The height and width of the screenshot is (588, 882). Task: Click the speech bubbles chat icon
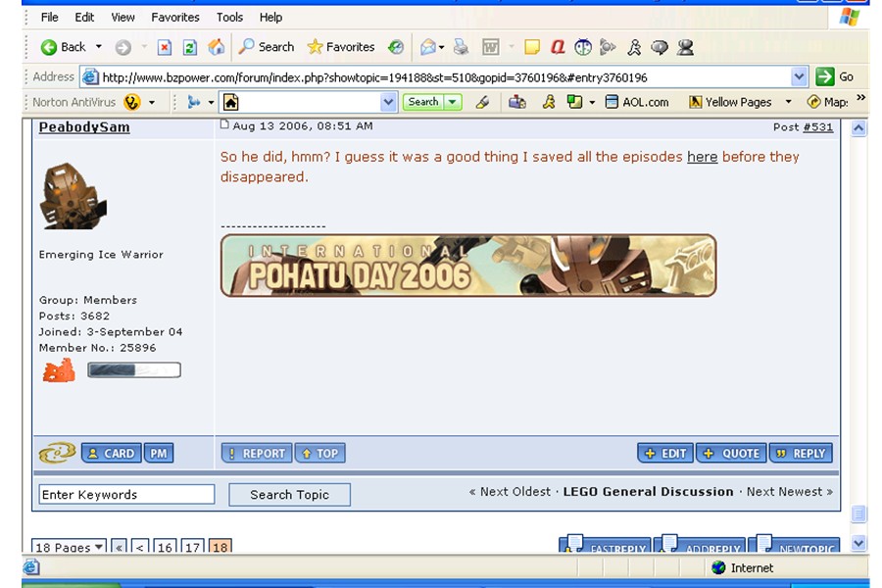coord(660,47)
